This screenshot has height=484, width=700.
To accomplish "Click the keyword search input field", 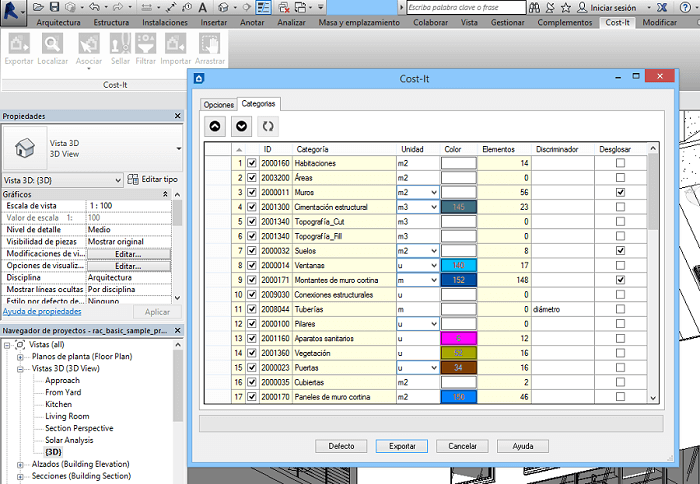I will tap(466, 8).
